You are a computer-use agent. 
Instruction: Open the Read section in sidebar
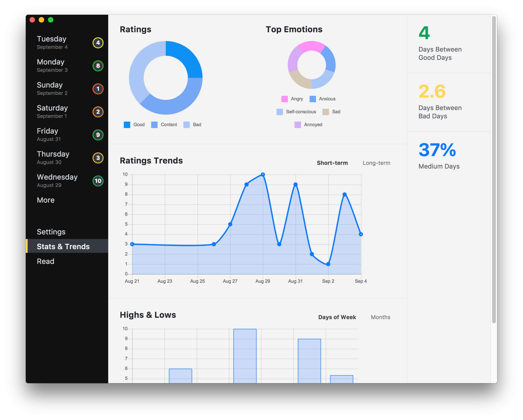(x=45, y=261)
